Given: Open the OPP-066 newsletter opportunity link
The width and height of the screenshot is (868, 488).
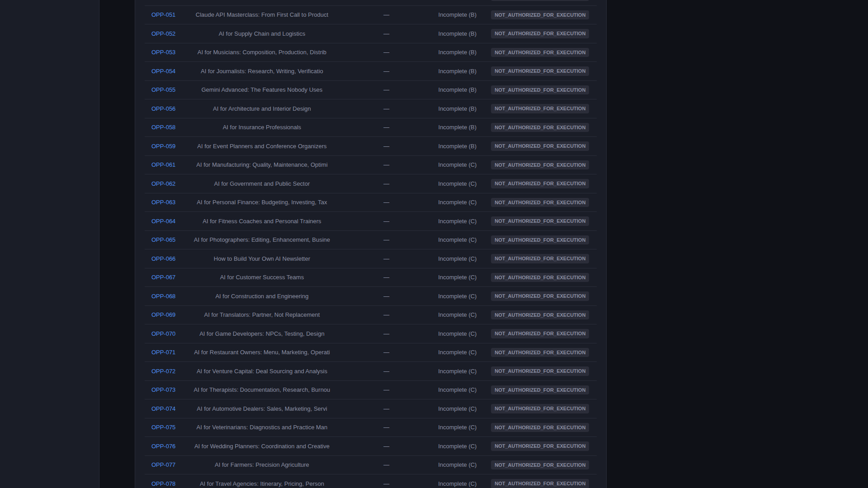Looking at the screenshot, I should [163, 259].
